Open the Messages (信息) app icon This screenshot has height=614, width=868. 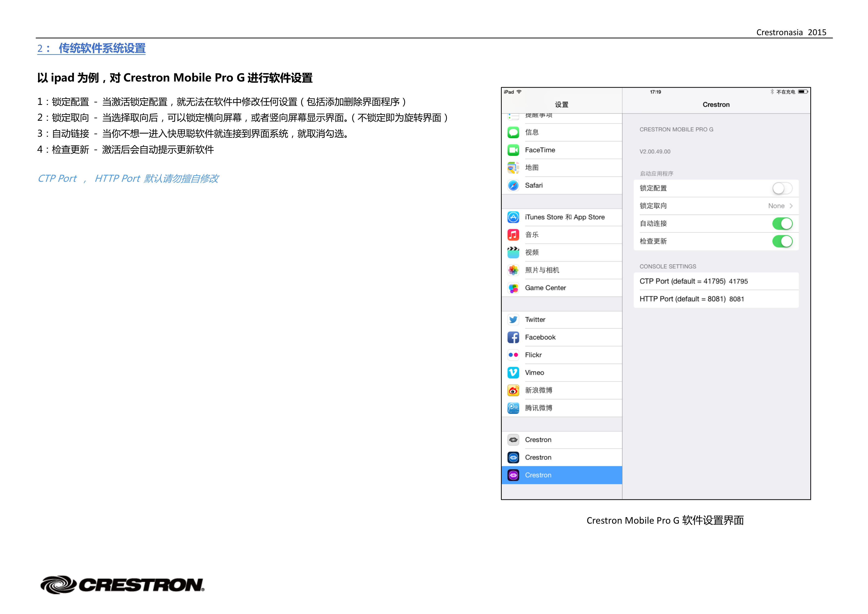(x=513, y=132)
